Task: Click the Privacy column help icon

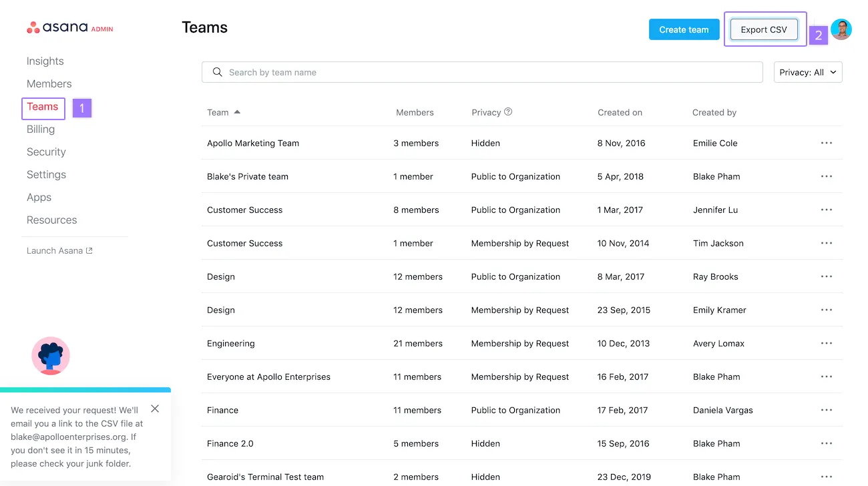Action: pyautogui.click(x=508, y=112)
